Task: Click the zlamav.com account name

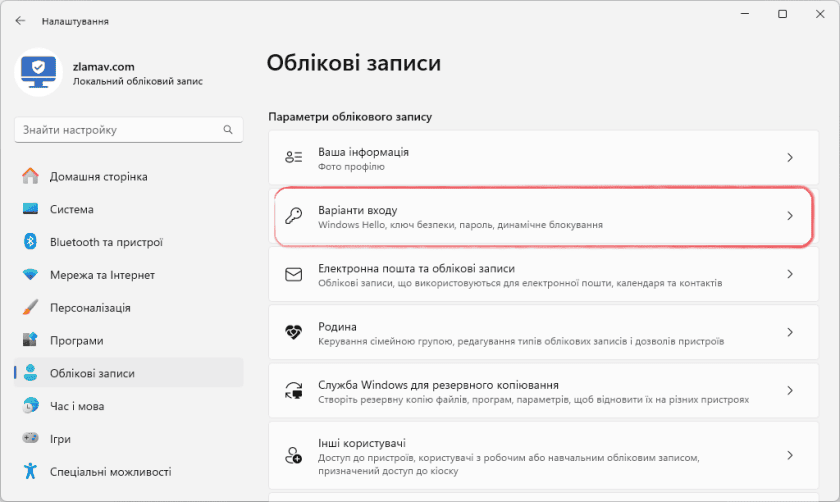Action: 103,66
